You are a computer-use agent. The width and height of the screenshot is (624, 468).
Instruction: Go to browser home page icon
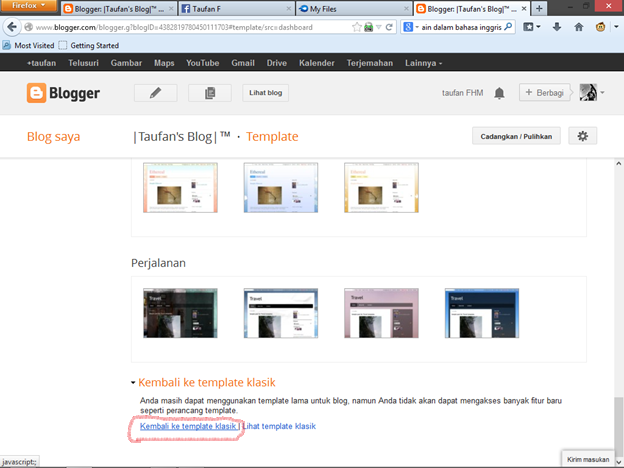(579, 27)
